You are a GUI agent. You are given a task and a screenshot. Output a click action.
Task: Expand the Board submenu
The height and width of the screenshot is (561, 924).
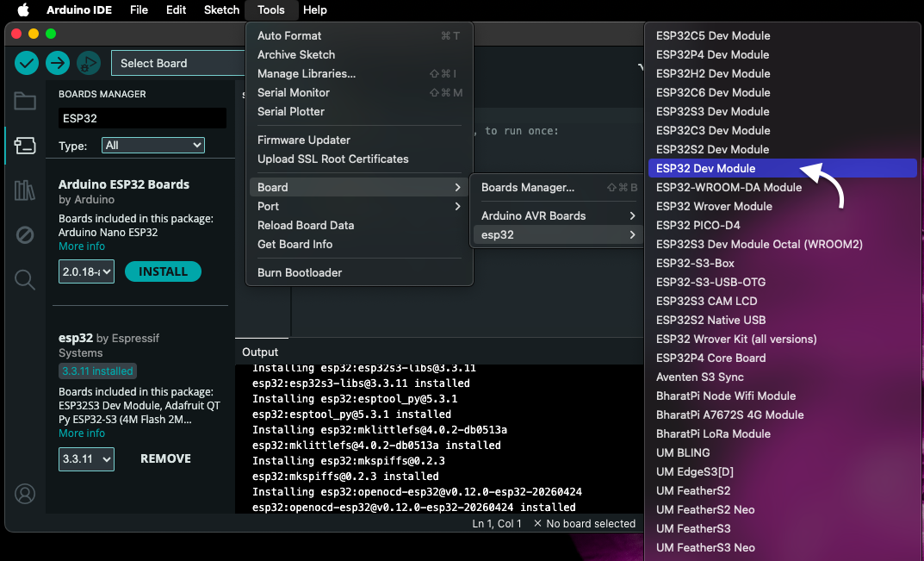[x=359, y=187]
